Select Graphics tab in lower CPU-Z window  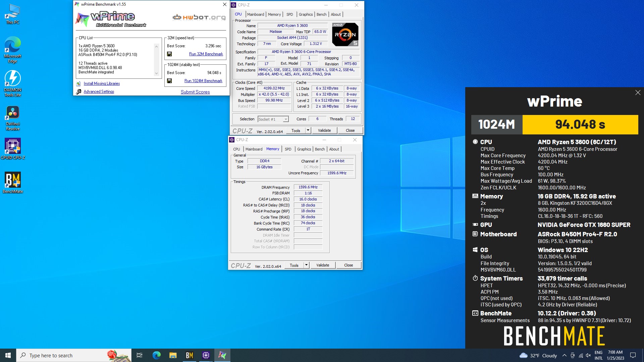[x=304, y=149]
